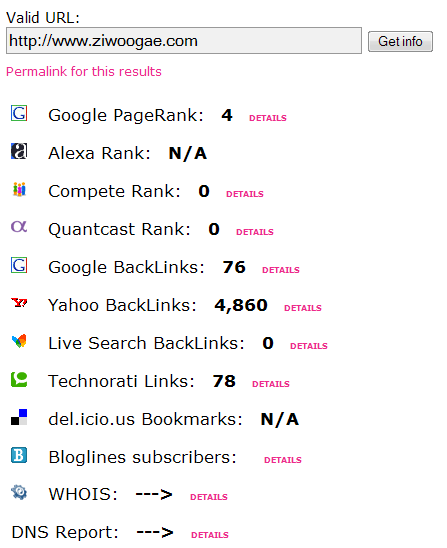Image resolution: width=447 pixels, height=548 pixels.
Task: Focus the Valid URL input field
Action: coord(184,41)
